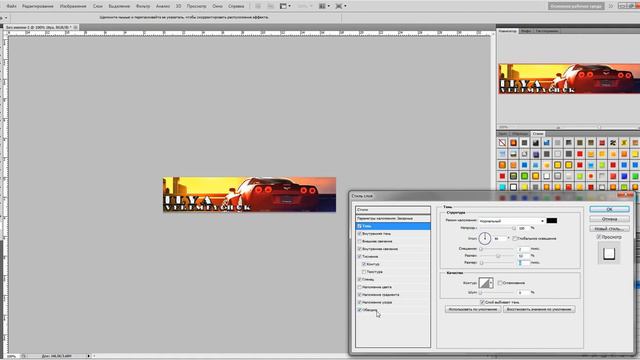This screenshot has height=360, width=640.
Task: Launch Bridge from the app bar icon
Action: coord(258,6)
